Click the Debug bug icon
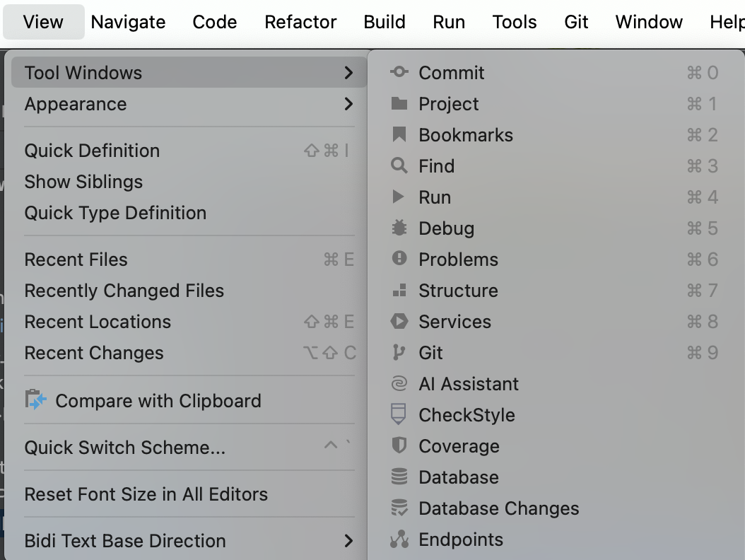Viewport: 745px width, 560px height. pos(399,228)
